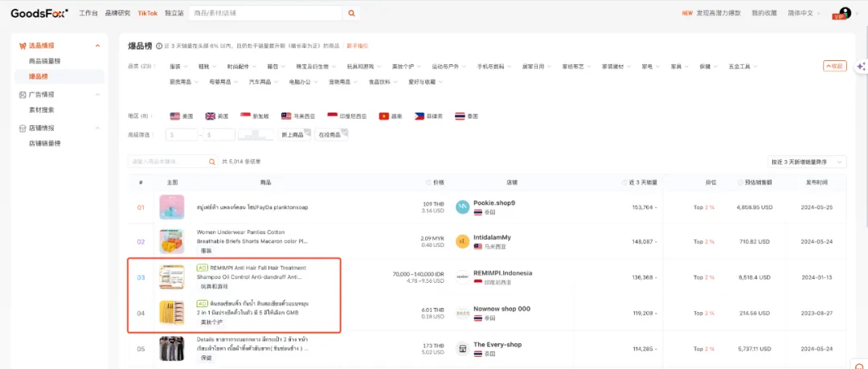
Task: Open the 品牌研究 top navigation tab
Action: click(117, 14)
